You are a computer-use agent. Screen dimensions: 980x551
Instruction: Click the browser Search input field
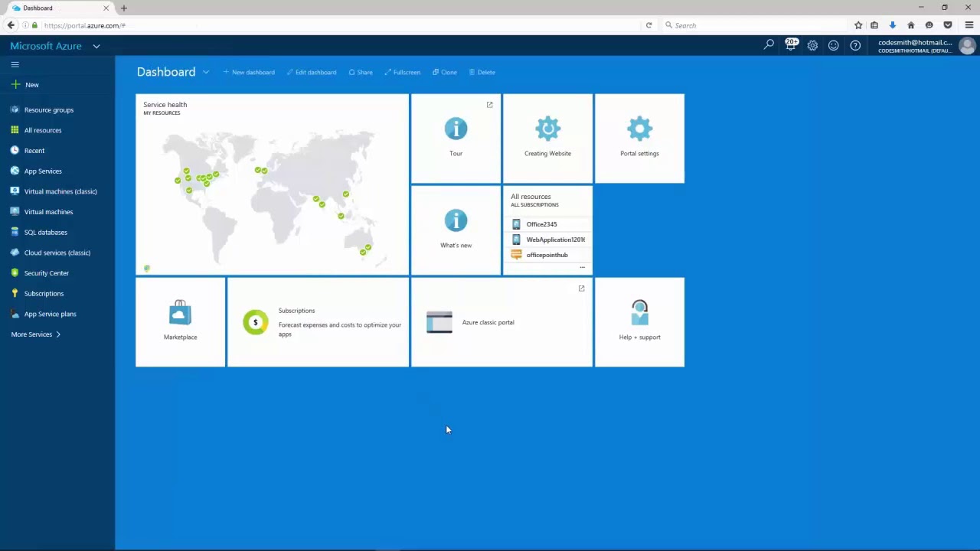pos(754,25)
